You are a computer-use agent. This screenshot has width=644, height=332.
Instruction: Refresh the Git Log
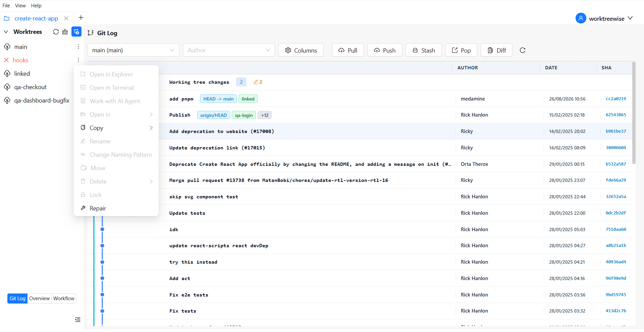523,50
